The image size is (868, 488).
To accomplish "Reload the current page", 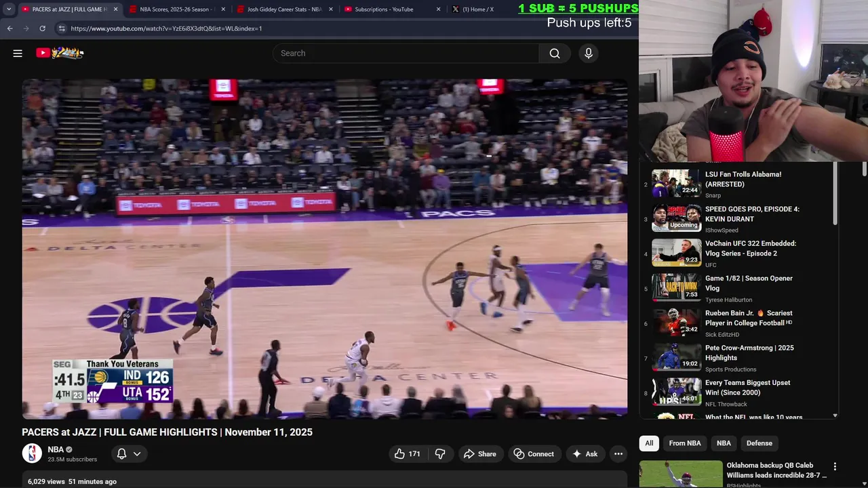I will pyautogui.click(x=42, y=28).
